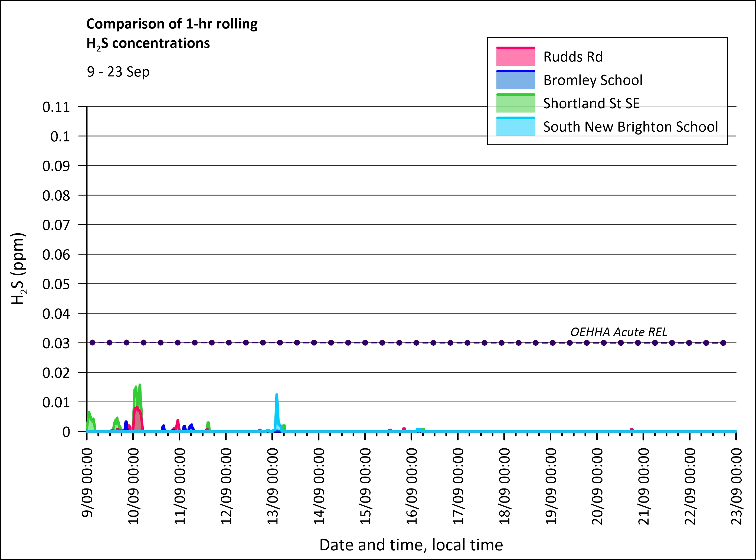Viewport: 756px width, 560px height.
Task: Click the '9 - 23 Sep' subtitle
Action: point(118,72)
